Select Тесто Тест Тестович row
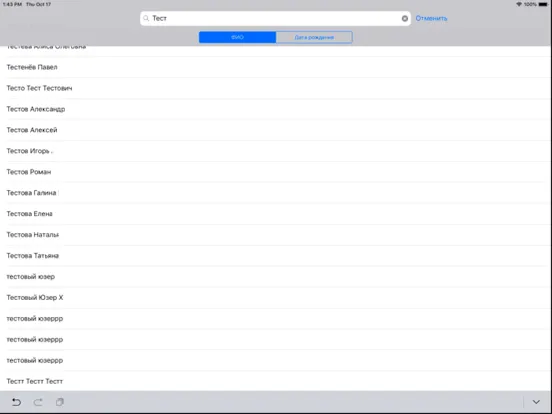The height and width of the screenshot is (414, 552). coord(275,88)
